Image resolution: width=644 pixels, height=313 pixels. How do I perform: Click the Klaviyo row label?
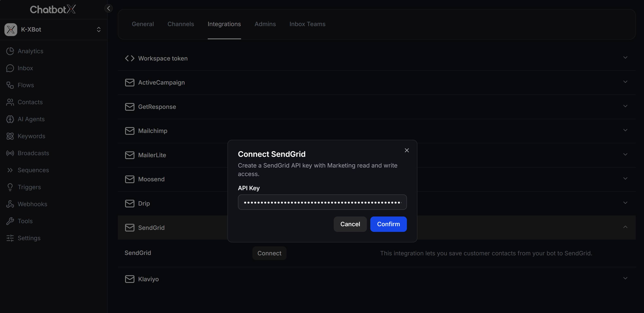[148, 279]
